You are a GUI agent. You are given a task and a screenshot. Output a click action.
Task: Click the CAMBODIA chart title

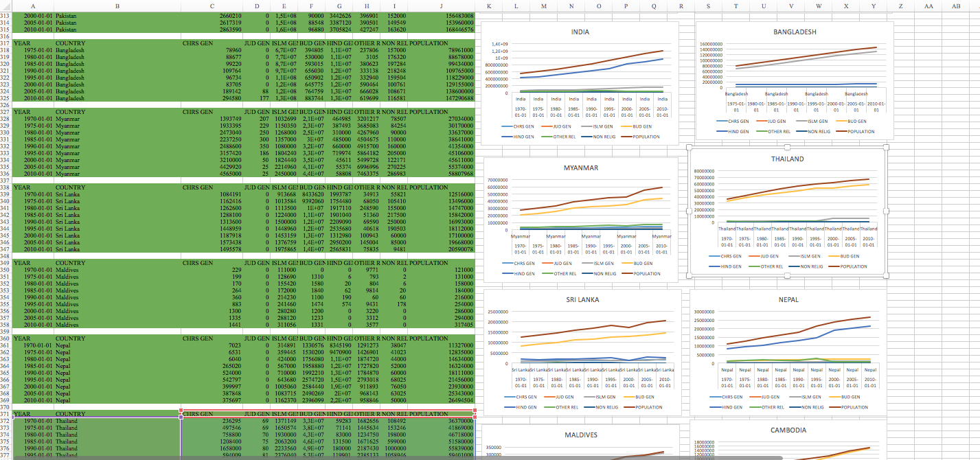click(788, 430)
